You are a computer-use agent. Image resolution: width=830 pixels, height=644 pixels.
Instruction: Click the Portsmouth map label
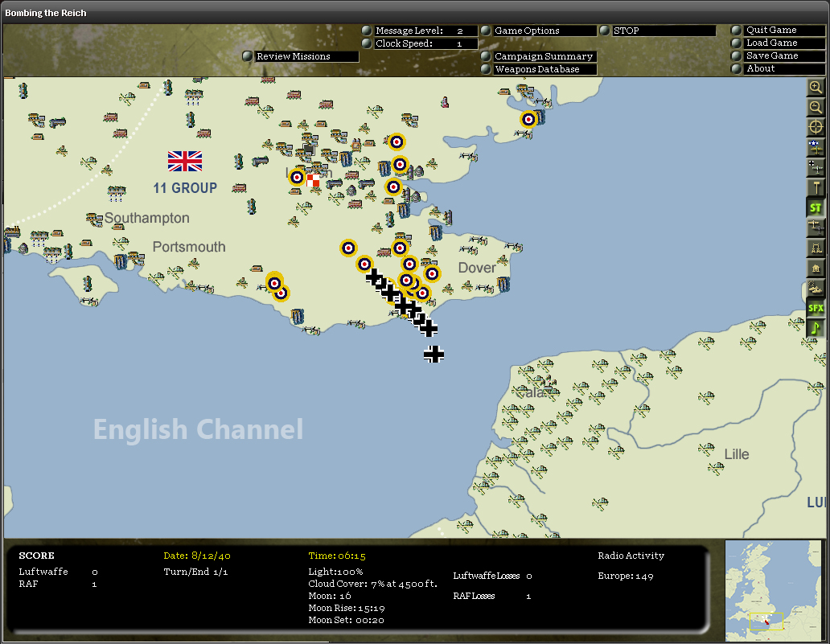189,247
